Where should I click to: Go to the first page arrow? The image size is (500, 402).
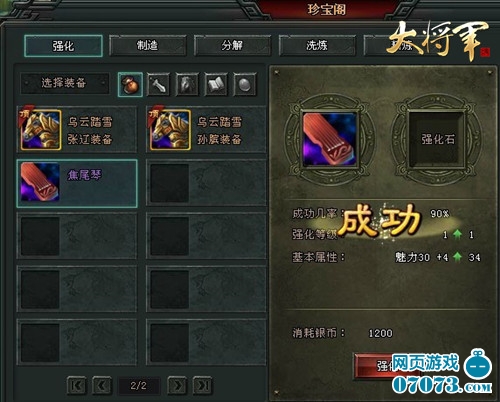[x=76, y=386]
